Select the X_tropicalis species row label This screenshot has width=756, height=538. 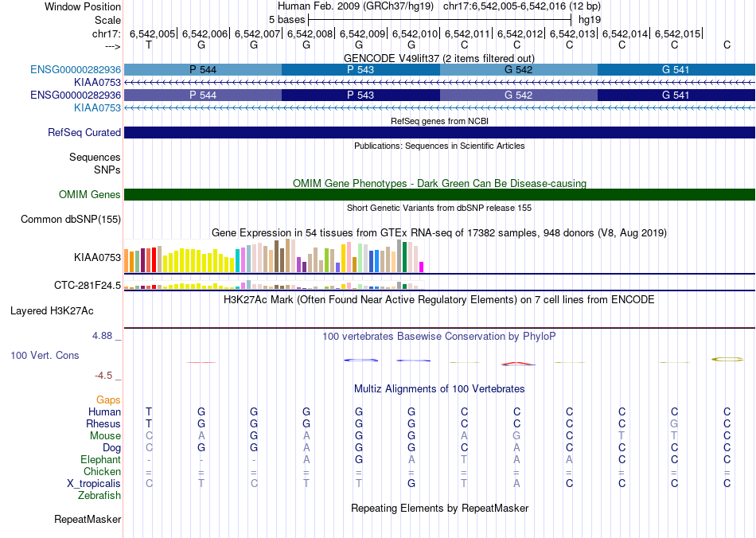(94, 484)
